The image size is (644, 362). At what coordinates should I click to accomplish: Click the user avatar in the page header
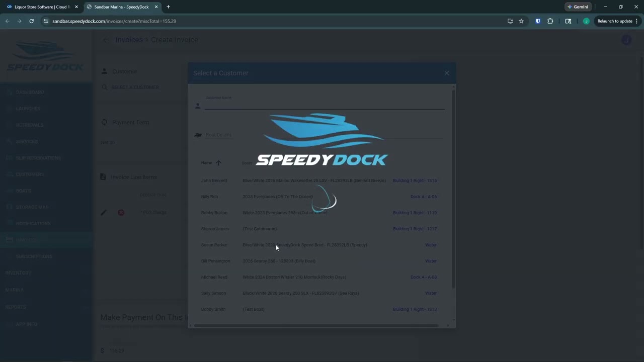pyautogui.click(x=626, y=40)
